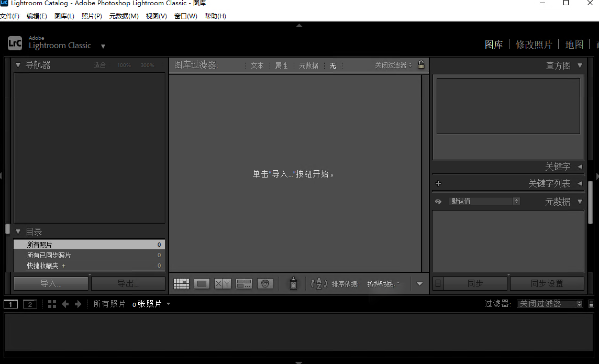The width and height of the screenshot is (599, 364).
Task: Collapse the 目录 panel
Action: (18, 232)
